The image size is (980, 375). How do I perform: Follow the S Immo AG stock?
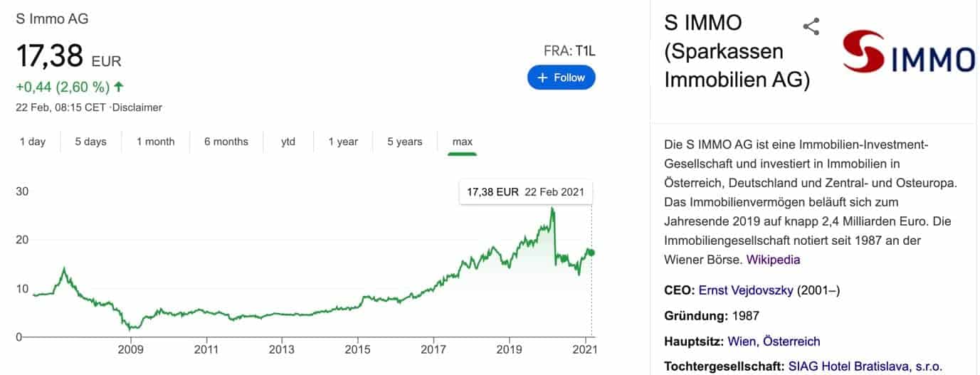pyautogui.click(x=562, y=78)
